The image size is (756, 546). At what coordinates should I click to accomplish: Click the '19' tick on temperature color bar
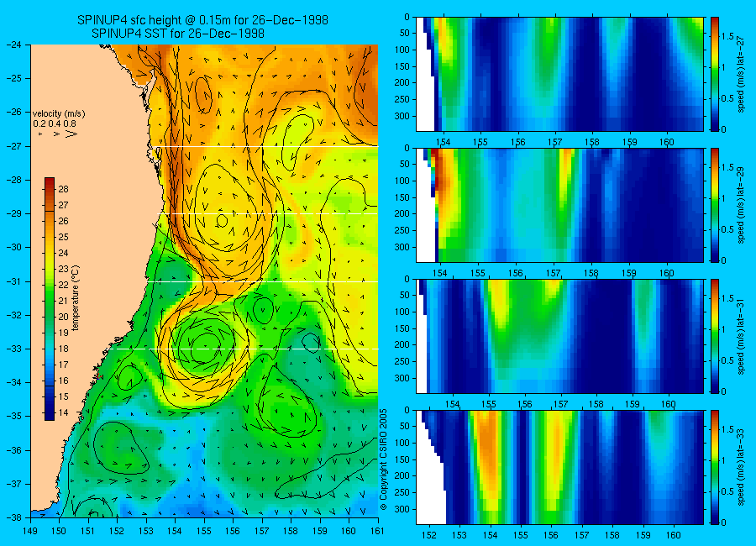coord(64,333)
